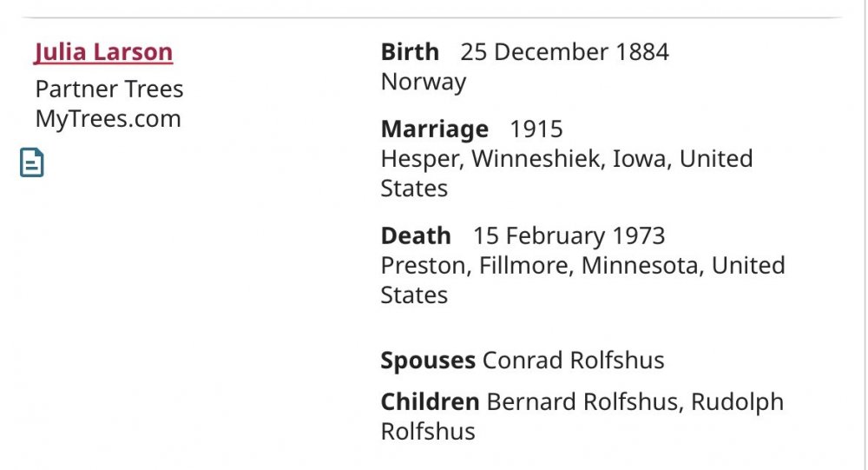868x470 pixels.
Task: Click the Spouses label
Action: 427,360
